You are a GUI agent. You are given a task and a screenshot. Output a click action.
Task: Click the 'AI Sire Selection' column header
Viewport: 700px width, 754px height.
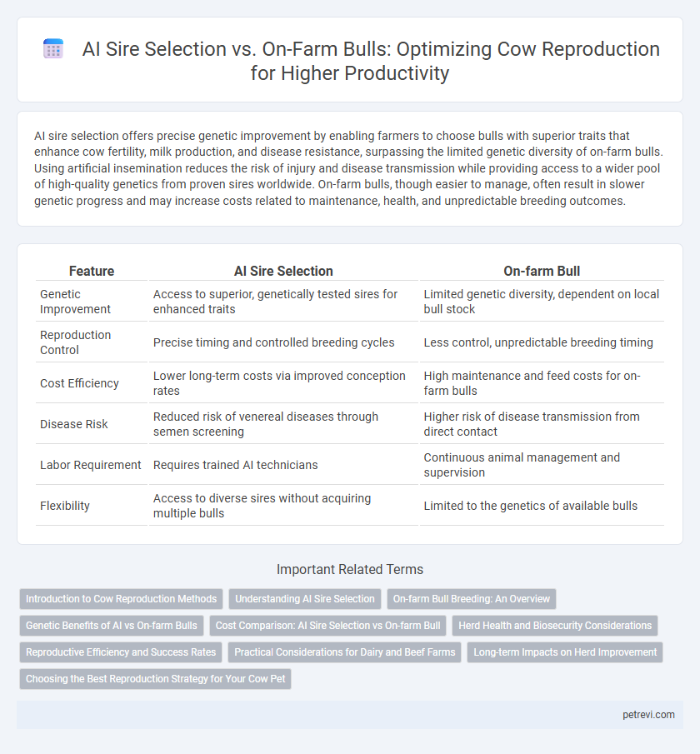(x=283, y=272)
